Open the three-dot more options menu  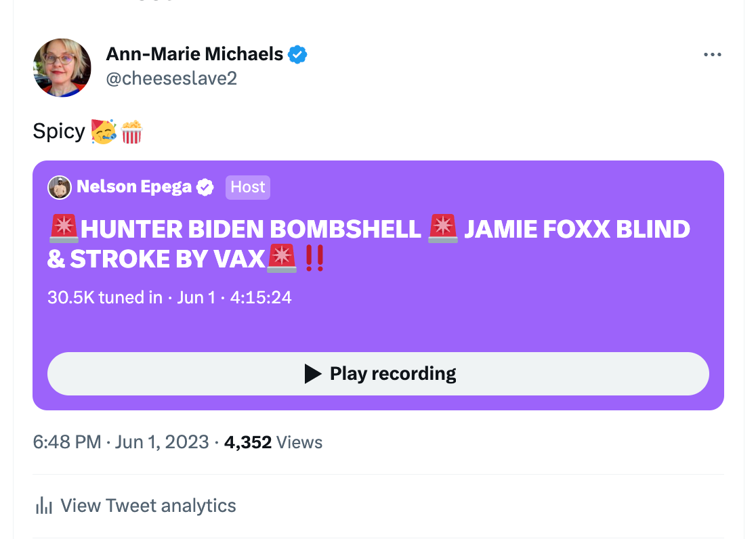pos(712,55)
